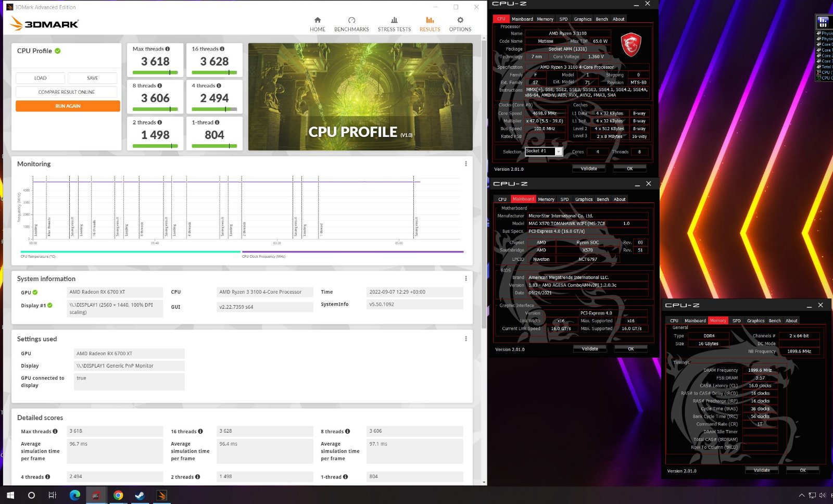Open Google Chrome from taskbar
The image size is (833, 504).
coord(118,495)
